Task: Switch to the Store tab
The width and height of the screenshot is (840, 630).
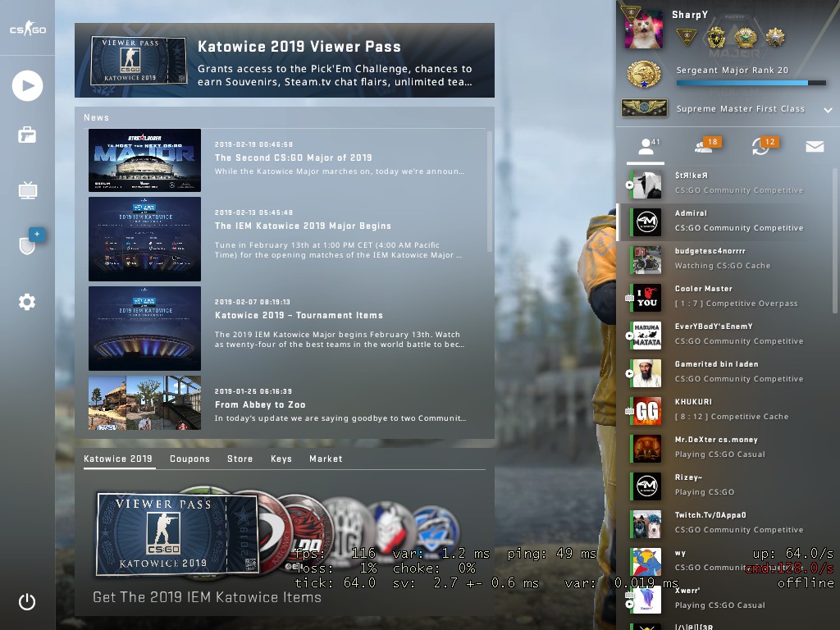Action: [x=240, y=459]
